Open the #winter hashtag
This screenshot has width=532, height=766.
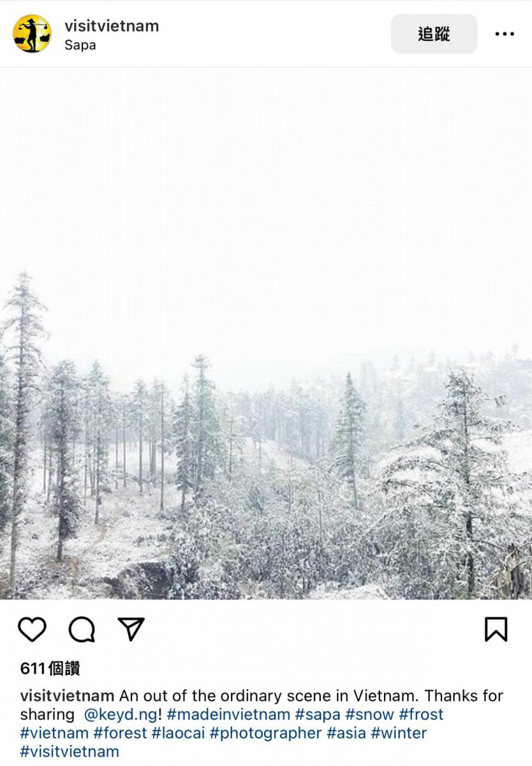point(399,733)
